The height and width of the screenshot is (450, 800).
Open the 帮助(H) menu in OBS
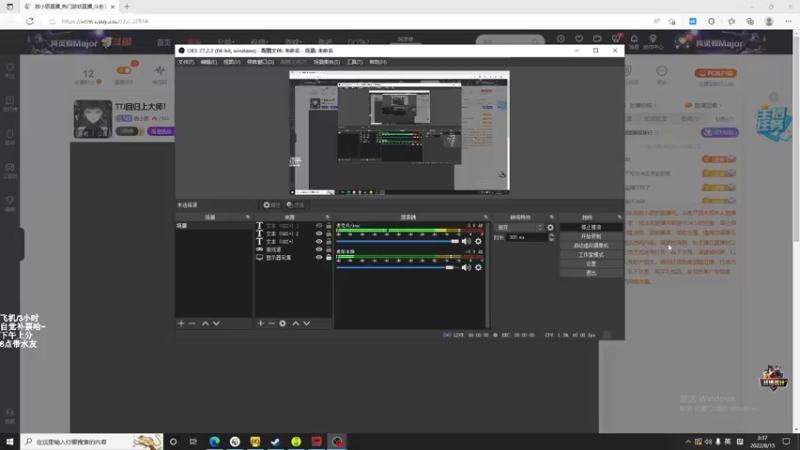pos(378,62)
